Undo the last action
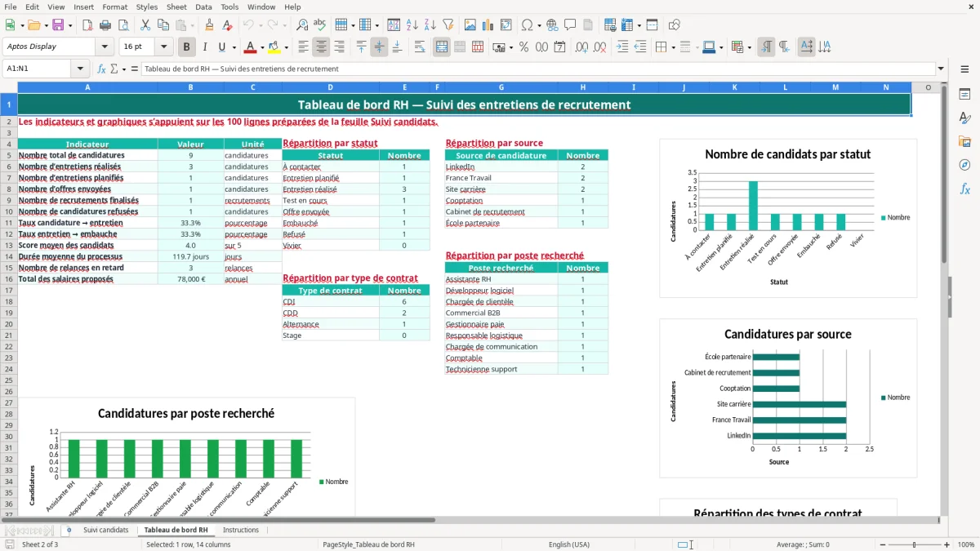Screen dimensions: 980x551 tap(247, 25)
